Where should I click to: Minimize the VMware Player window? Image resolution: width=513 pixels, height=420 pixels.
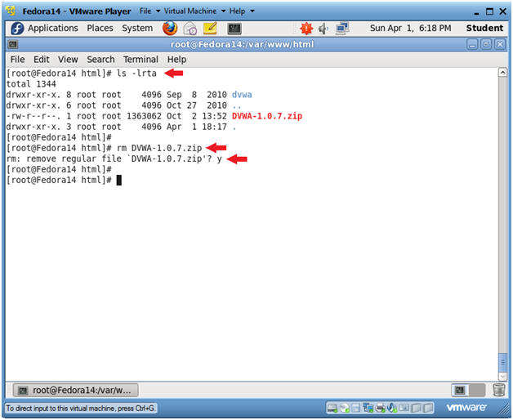[x=476, y=12]
